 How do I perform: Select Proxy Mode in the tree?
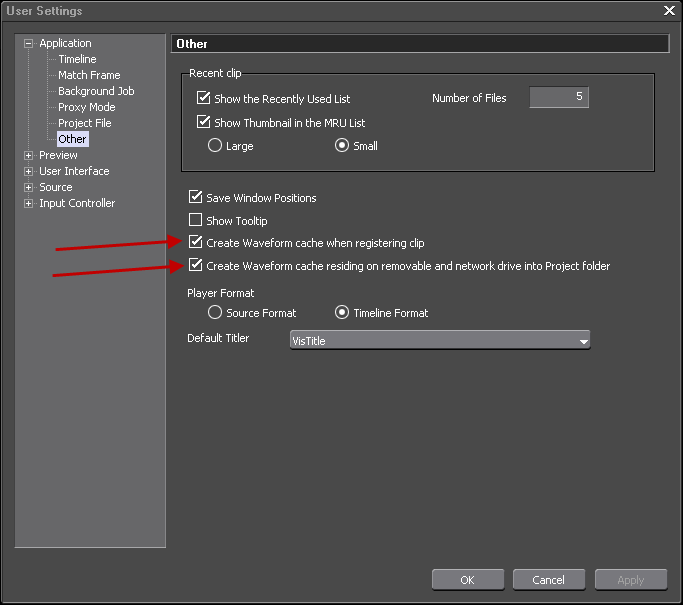click(x=86, y=108)
